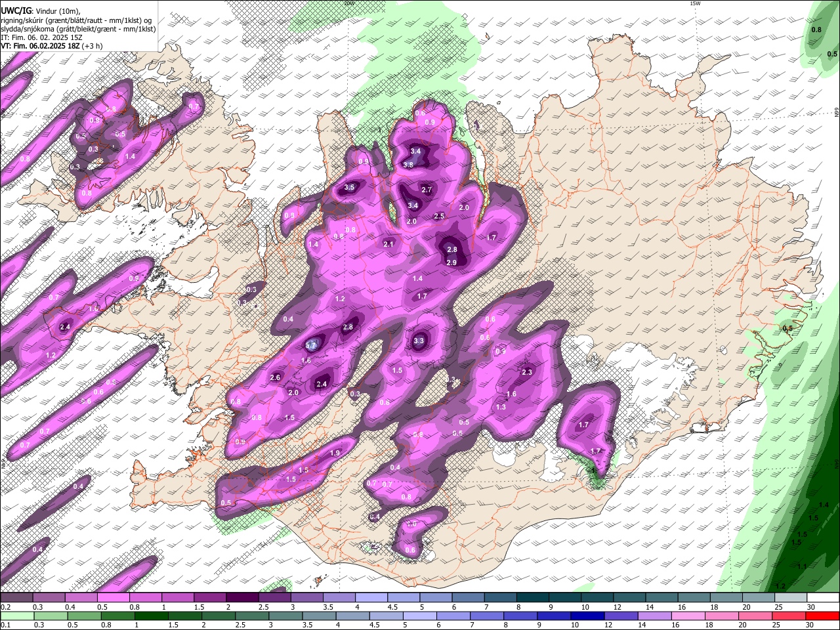Click the 15W longitude label at top
Screen dimensions: 840x630
(x=694, y=3)
